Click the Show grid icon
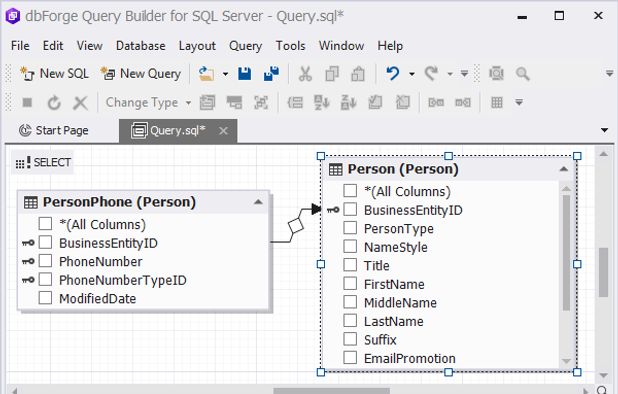Viewport: 618px width, 394px height. [497, 102]
